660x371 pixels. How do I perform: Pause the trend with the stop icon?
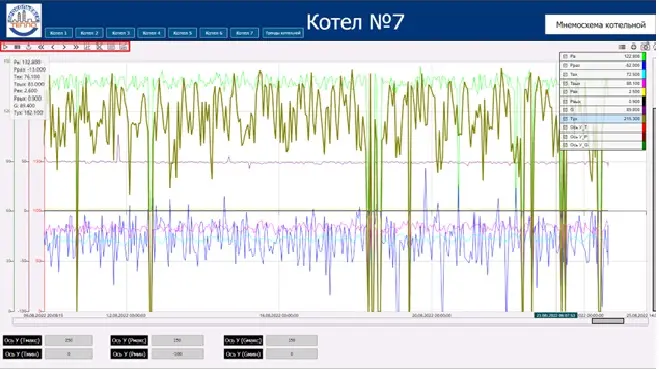tap(17, 47)
